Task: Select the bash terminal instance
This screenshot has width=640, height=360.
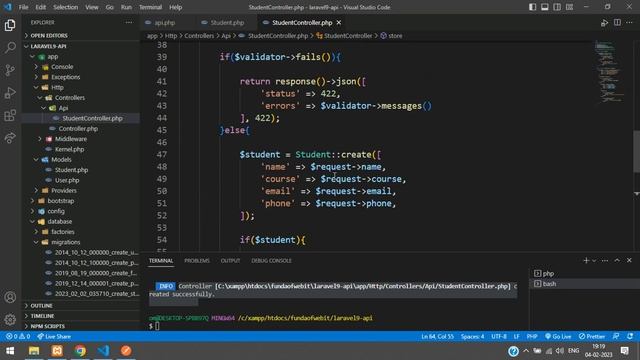Action: click(x=584, y=284)
